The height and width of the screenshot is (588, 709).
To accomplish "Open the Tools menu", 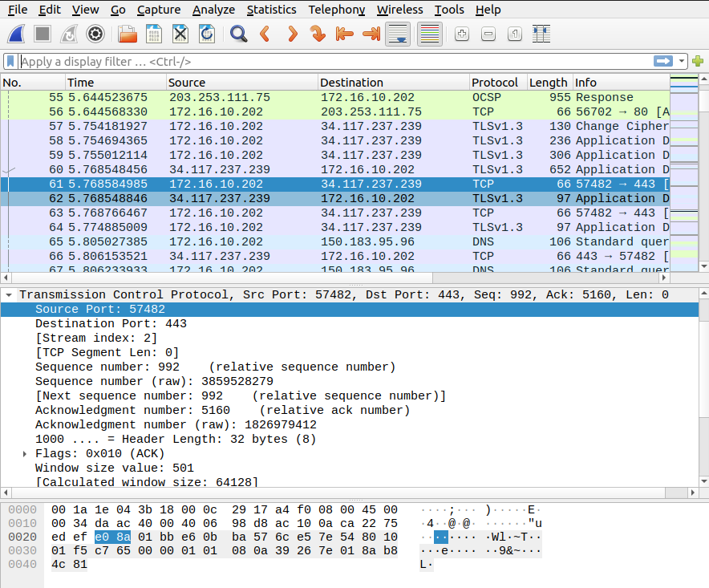I will pyautogui.click(x=449, y=10).
